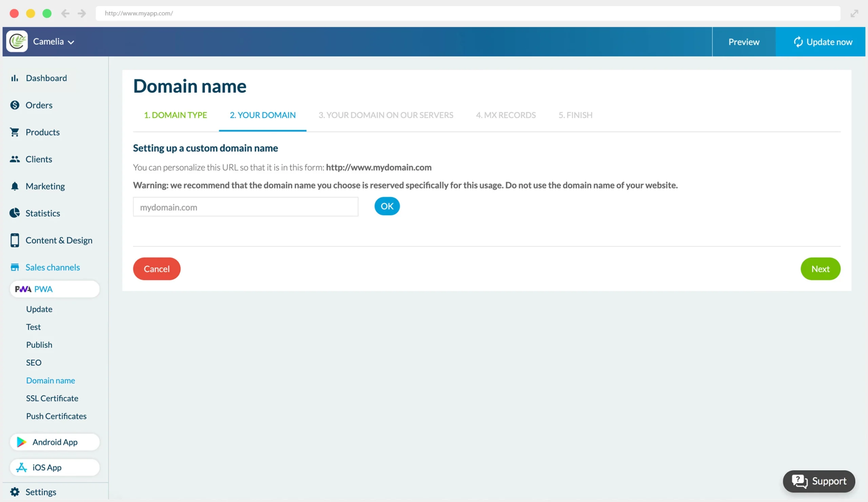This screenshot has width=868, height=502.
Task: Open the 4. MX RECORDS step
Action: pos(506,115)
